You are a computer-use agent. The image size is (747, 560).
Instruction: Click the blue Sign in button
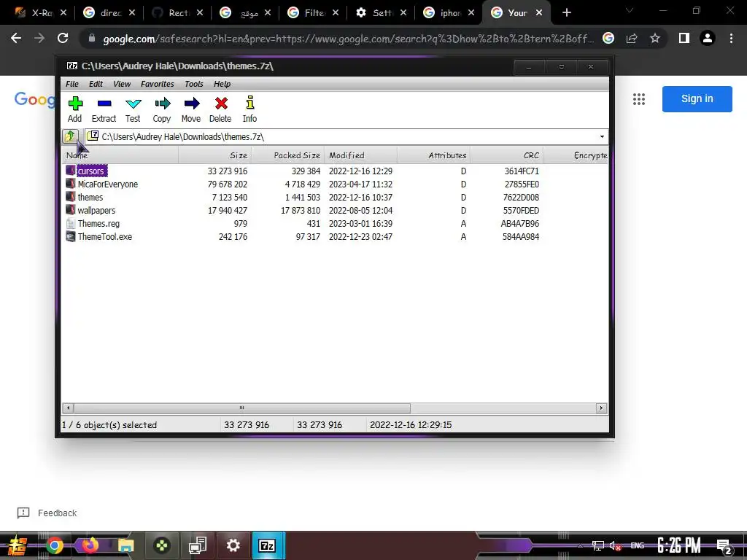pos(697,99)
